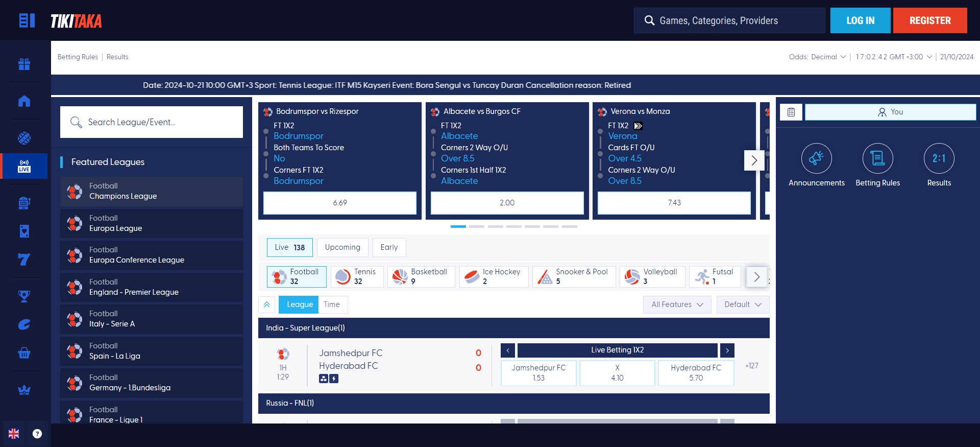
Task: Go to home via sidebar house icon
Action: click(24, 101)
